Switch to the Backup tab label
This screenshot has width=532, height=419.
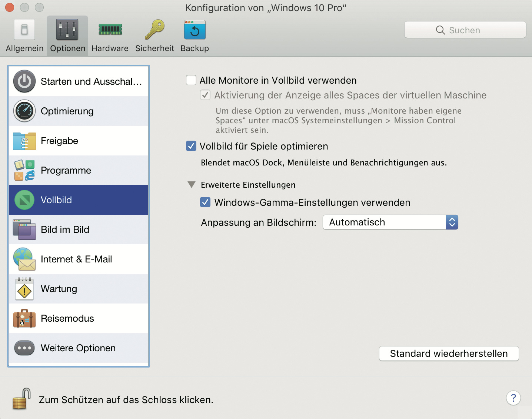click(x=195, y=48)
